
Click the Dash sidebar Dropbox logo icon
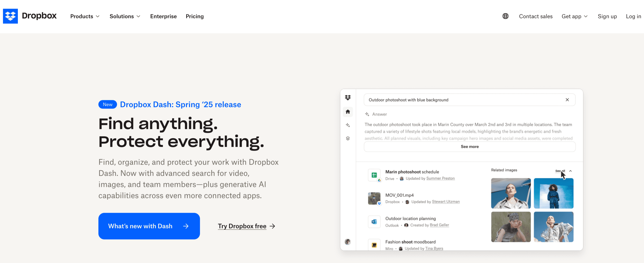coord(348,98)
